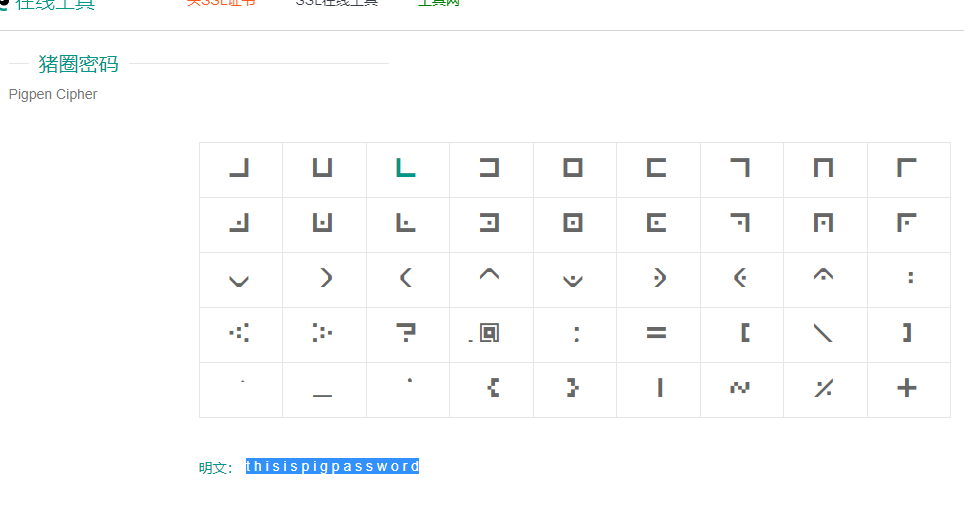Click the vertical bar symbol

(x=660, y=388)
